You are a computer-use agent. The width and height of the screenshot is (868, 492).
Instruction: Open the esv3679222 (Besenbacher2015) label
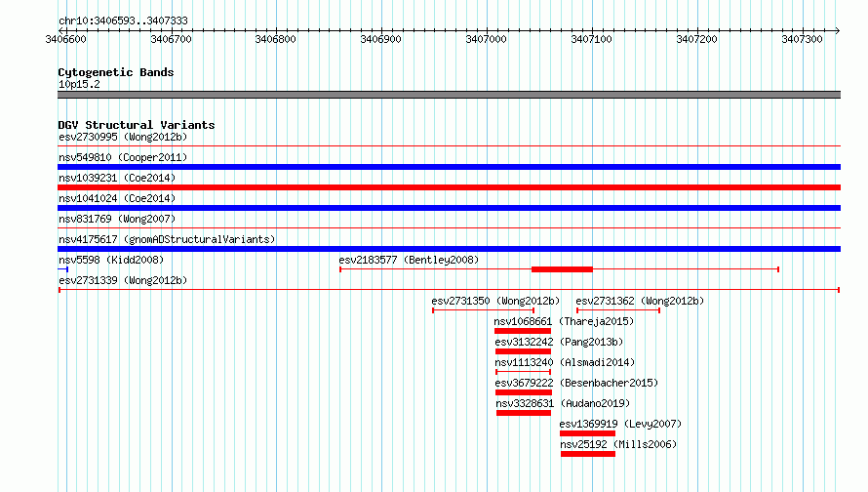(x=576, y=383)
